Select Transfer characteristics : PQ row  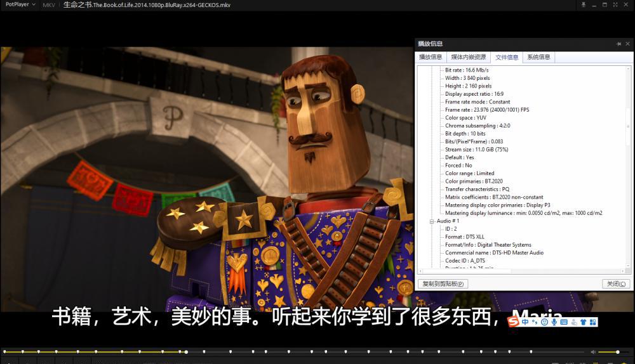[478, 189]
